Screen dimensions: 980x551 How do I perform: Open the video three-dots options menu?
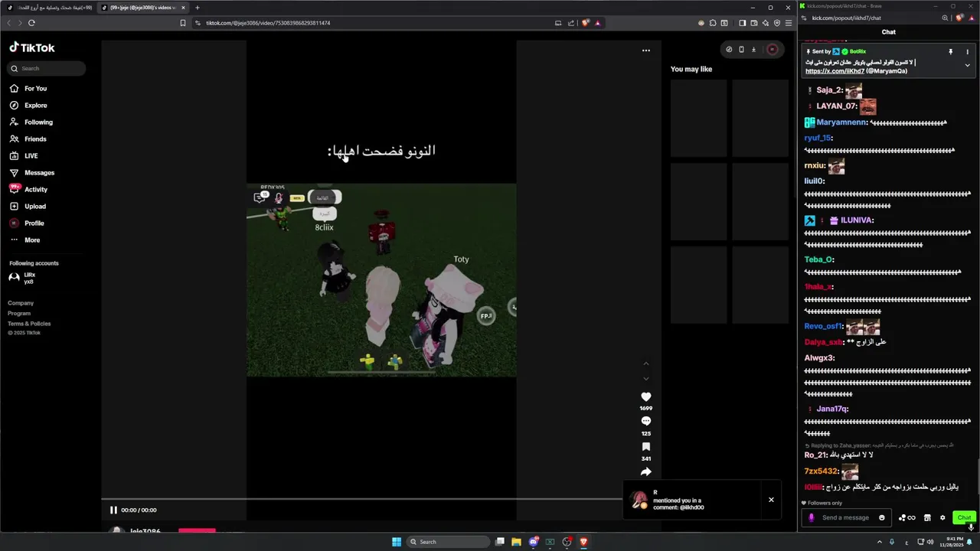pos(645,51)
